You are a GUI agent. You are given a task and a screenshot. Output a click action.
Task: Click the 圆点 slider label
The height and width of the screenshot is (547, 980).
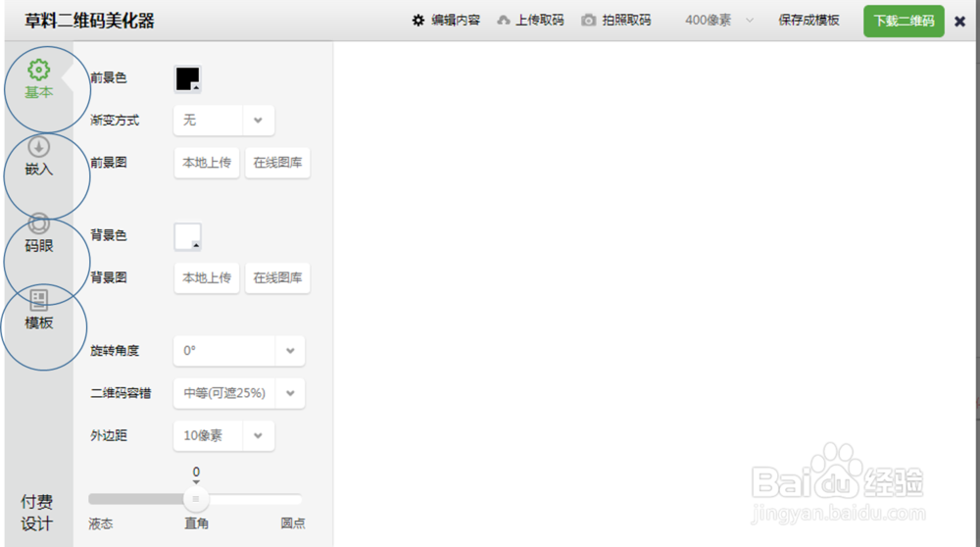click(292, 523)
